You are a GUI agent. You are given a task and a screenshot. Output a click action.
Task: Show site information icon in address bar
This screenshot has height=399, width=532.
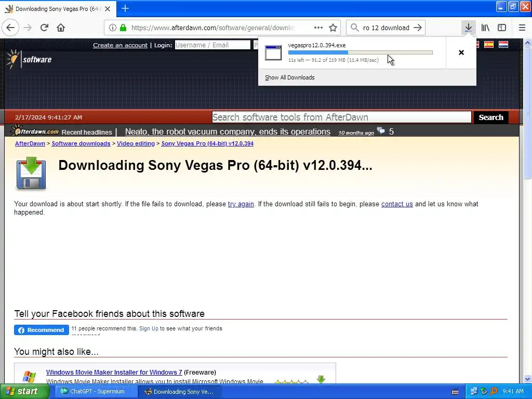(113, 28)
